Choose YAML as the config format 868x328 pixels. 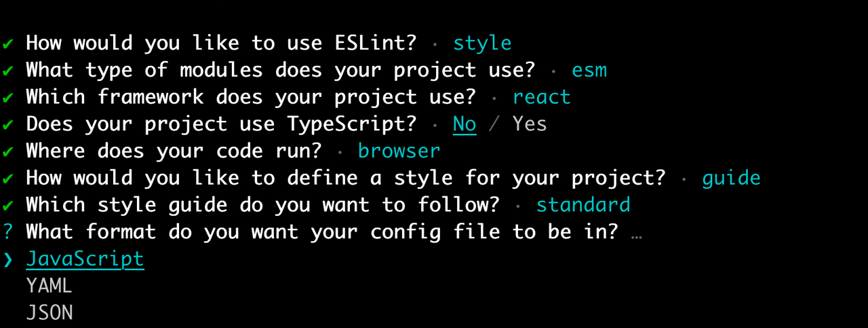pyautogui.click(x=50, y=286)
